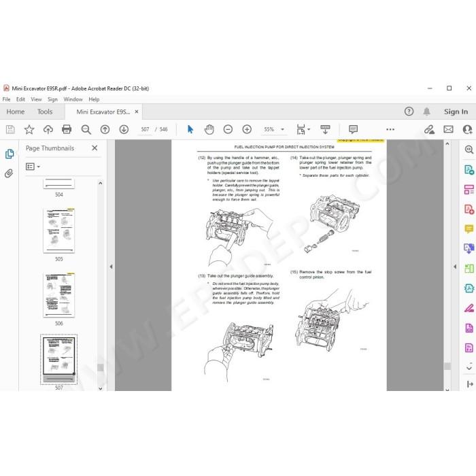Click the page number field showing 507
This screenshot has height=476, width=476.
tap(145, 130)
